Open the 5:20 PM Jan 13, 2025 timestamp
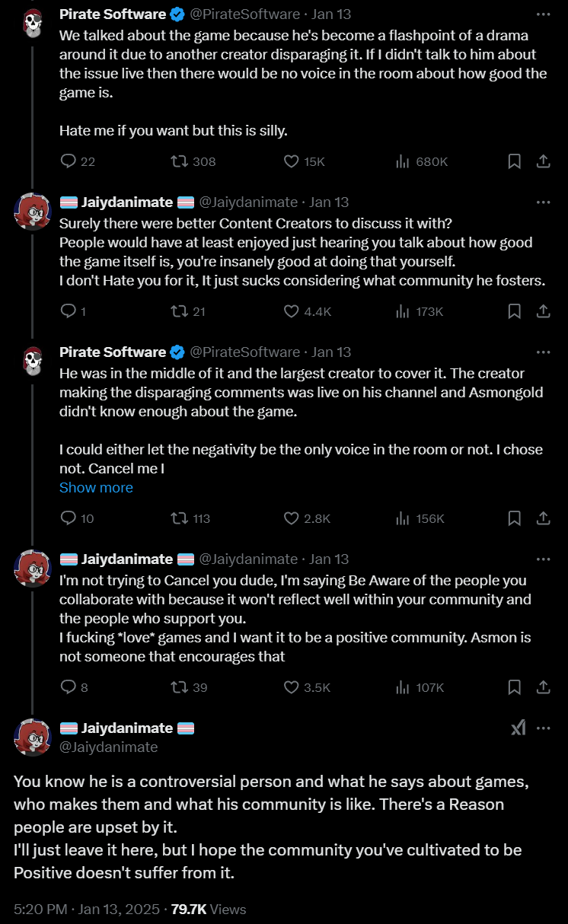The width and height of the screenshot is (568, 924). click(87, 909)
